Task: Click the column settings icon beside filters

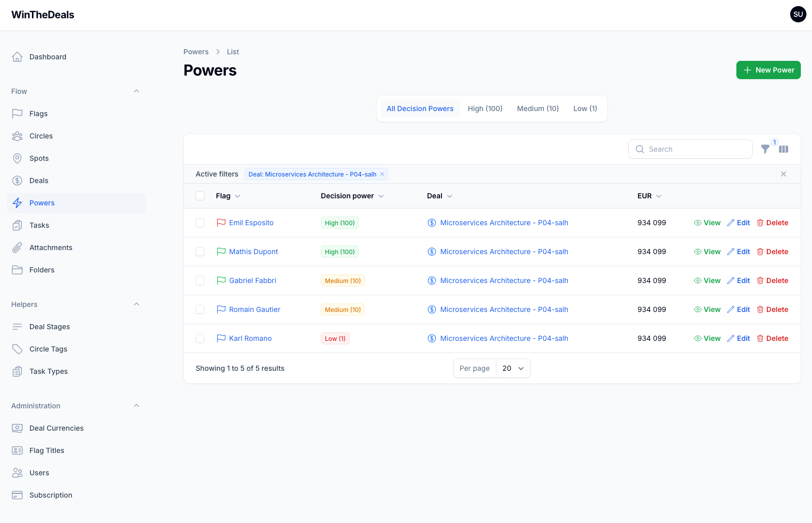Action: coord(784,149)
